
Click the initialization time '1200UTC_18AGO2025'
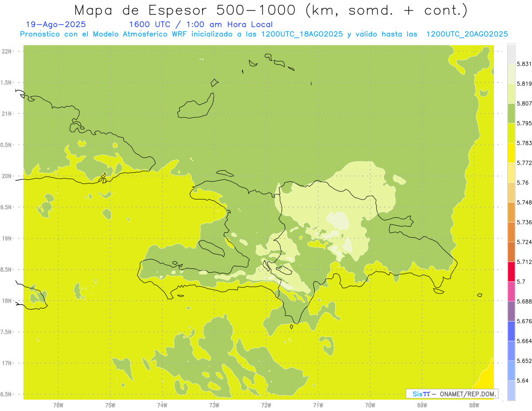click(x=302, y=34)
